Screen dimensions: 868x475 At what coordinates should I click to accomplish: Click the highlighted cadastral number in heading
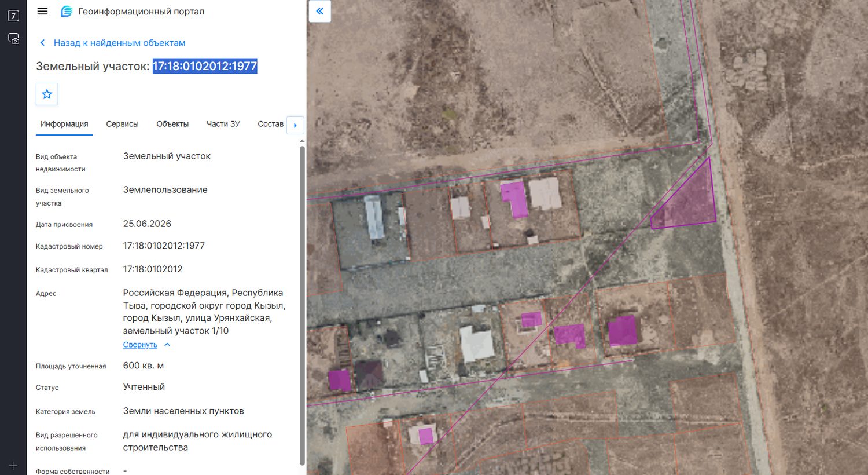[205, 66]
